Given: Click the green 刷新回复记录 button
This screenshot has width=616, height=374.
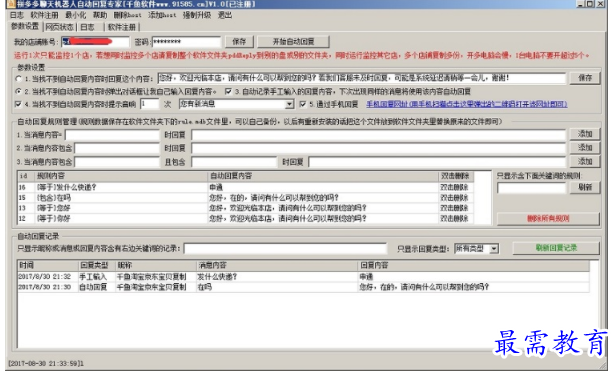Looking at the screenshot, I should [x=556, y=248].
